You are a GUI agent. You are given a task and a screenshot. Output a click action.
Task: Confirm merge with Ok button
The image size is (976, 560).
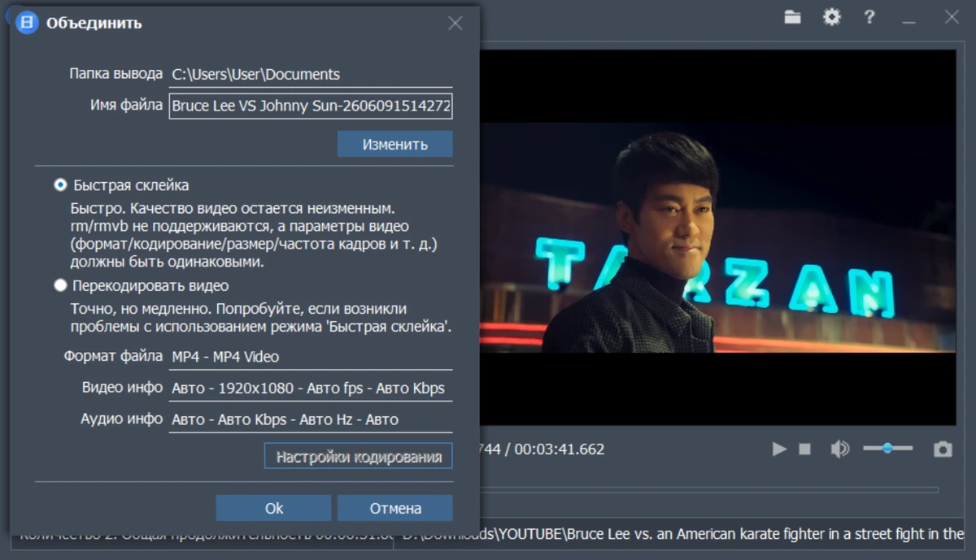pyautogui.click(x=274, y=508)
